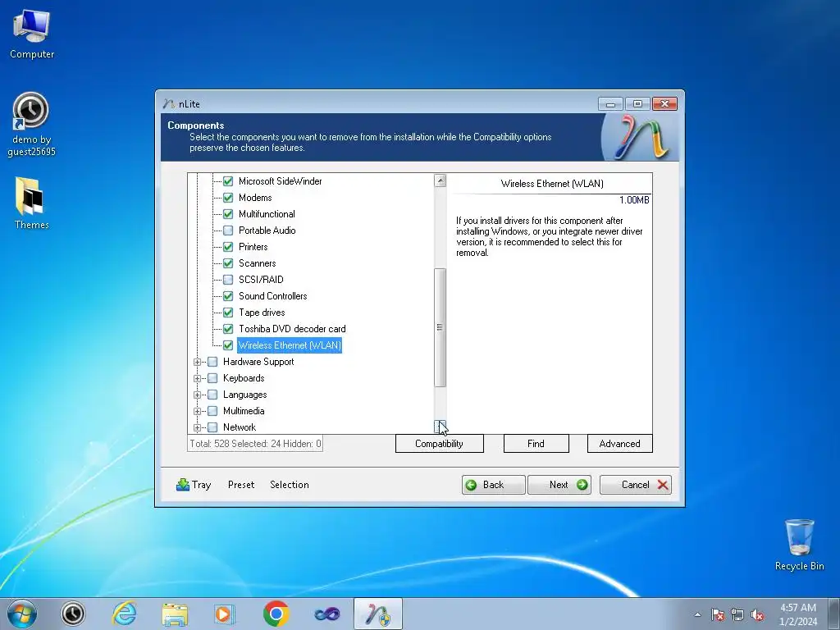Launch Windows Media Player from taskbar
Screen dimensions: 840x630
point(223,614)
